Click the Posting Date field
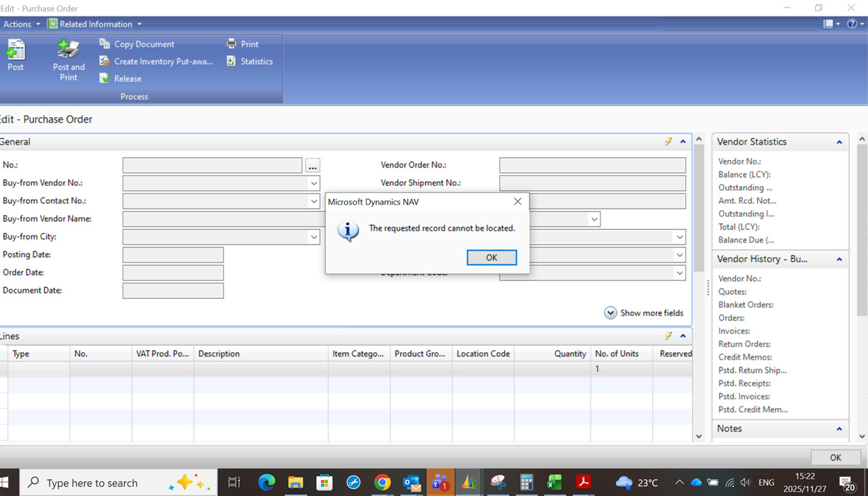The width and height of the screenshot is (868, 496). [x=173, y=255]
